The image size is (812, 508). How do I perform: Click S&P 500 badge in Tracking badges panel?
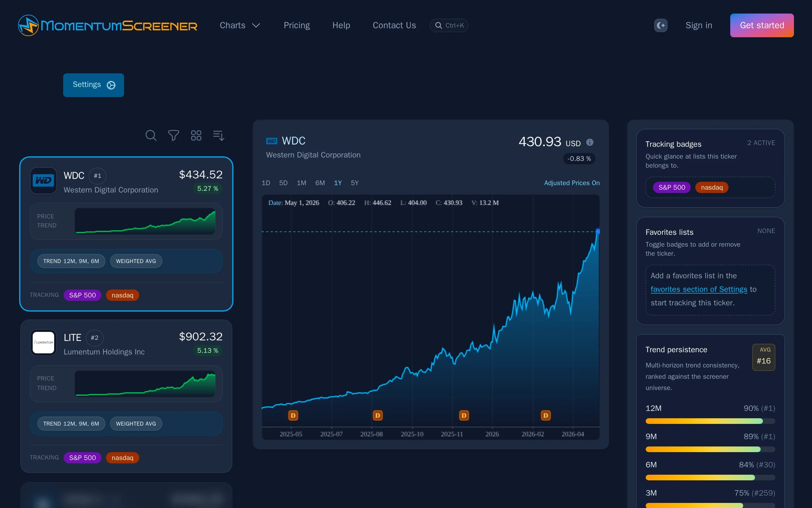(672, 187)
